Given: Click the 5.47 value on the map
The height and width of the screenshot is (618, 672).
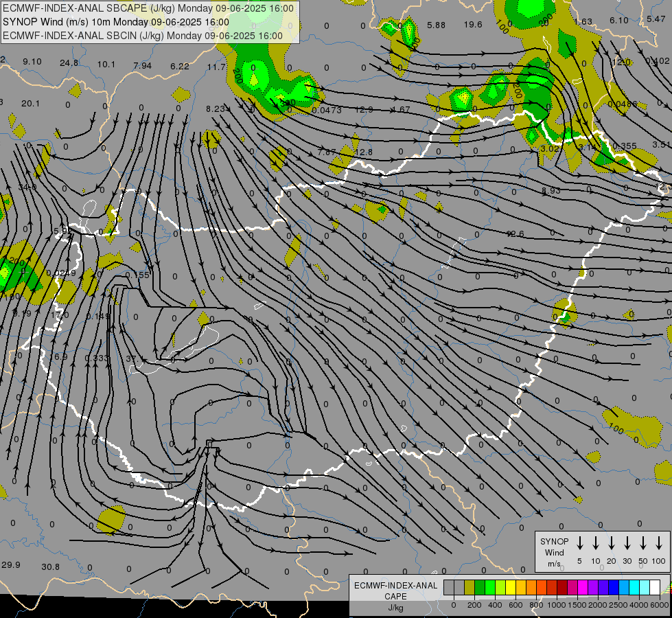Looking at the screenshot, I should click(656, 19).
